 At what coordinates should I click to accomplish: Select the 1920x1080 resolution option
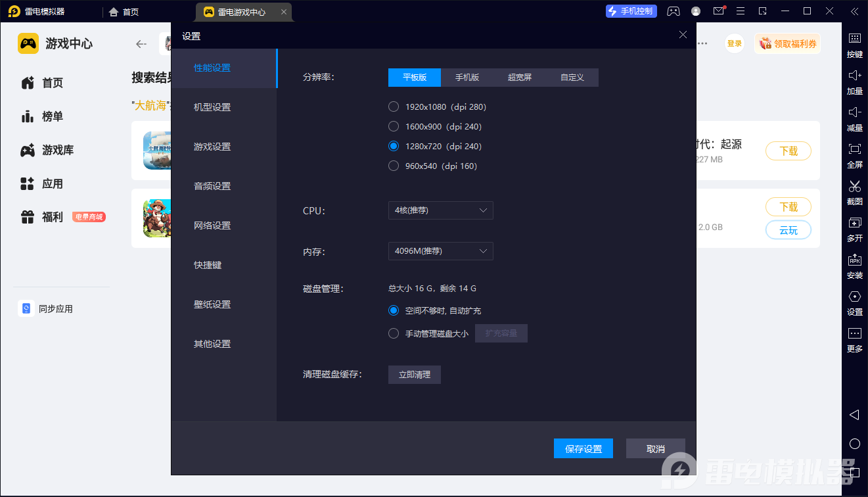tap(394, 106)
